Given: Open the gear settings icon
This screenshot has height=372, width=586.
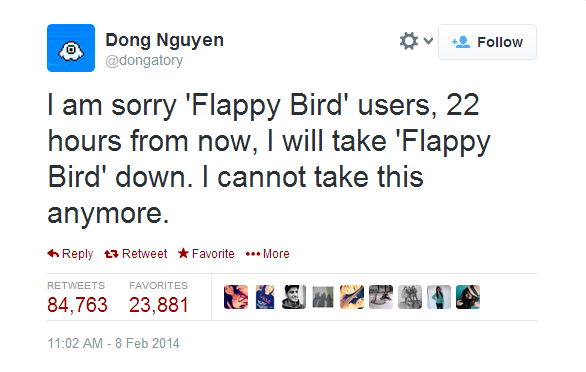Looking at the screenshot, I should pos(409,41).
